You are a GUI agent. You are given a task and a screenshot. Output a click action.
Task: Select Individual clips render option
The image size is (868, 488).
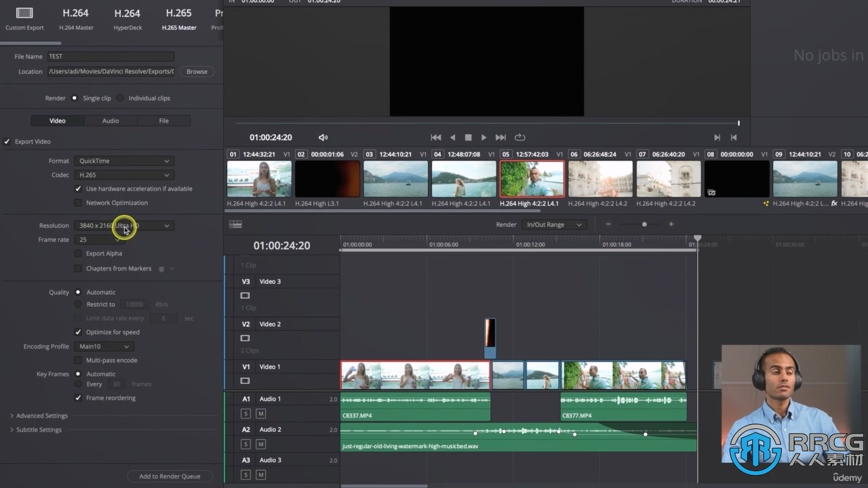coord(120,98)
